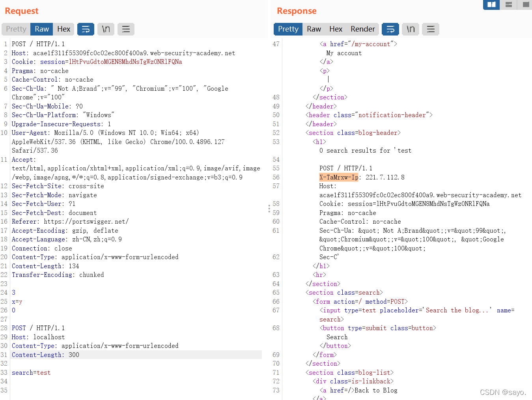Viewport: 532px width, 400px height.
Task: Click the '221.7.112.8' IP value in response
Action: (x=385, y=177)
